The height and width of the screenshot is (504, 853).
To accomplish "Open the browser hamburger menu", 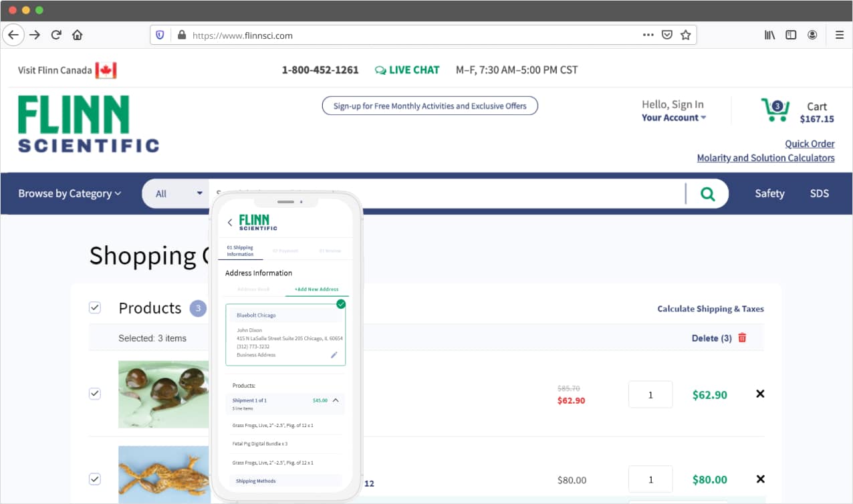I will (x=840, y=35).
